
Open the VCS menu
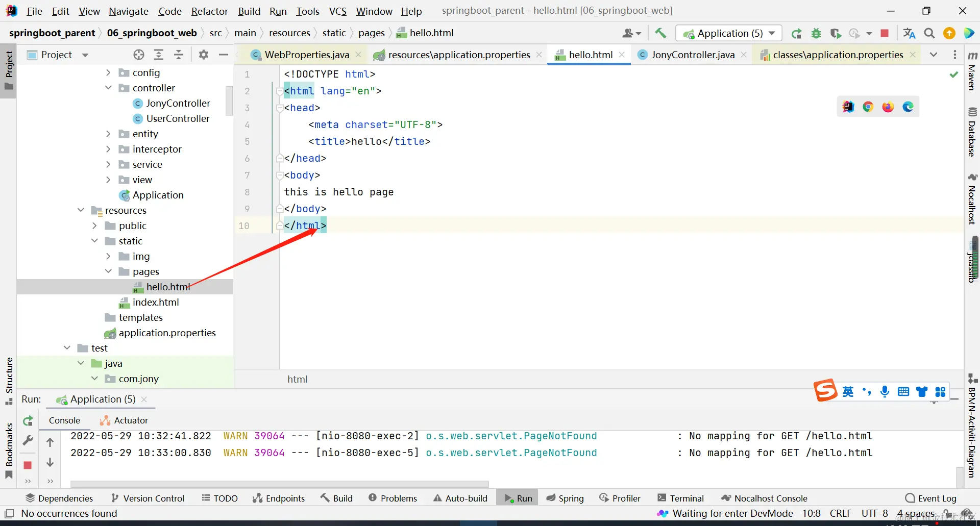(338, 11)
